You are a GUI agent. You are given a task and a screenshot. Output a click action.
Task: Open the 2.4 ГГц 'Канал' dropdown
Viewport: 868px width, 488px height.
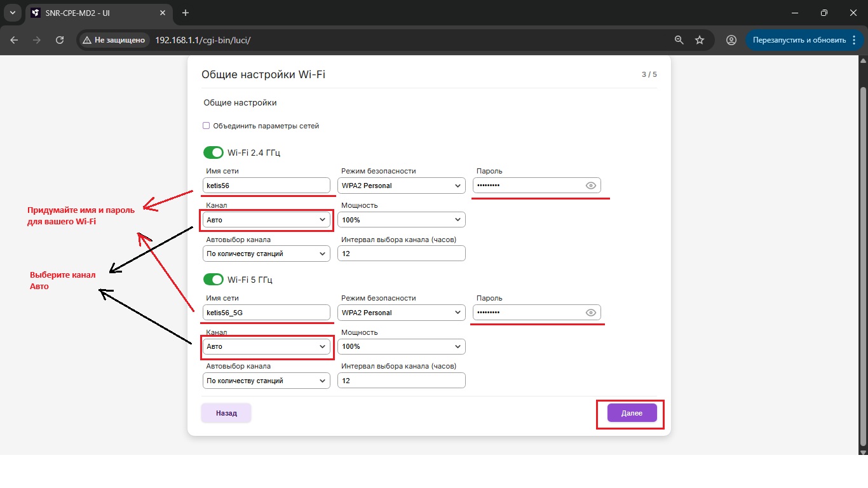266,220
